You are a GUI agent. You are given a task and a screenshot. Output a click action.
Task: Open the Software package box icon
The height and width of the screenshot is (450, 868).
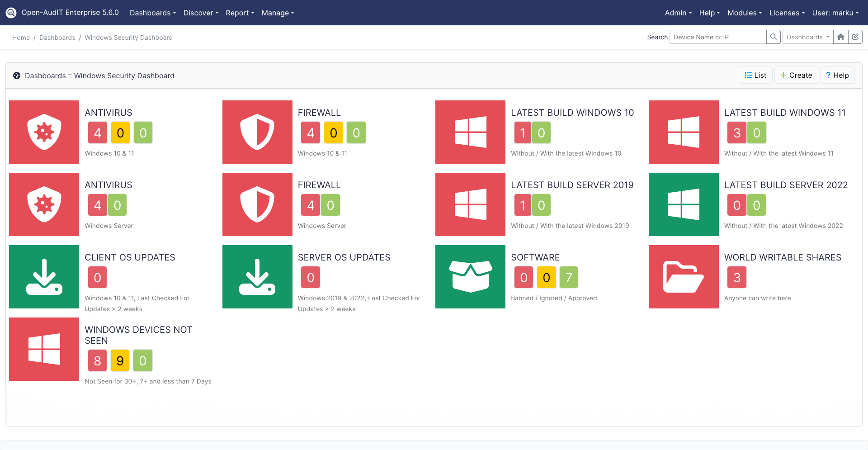[x=470, y=277]
